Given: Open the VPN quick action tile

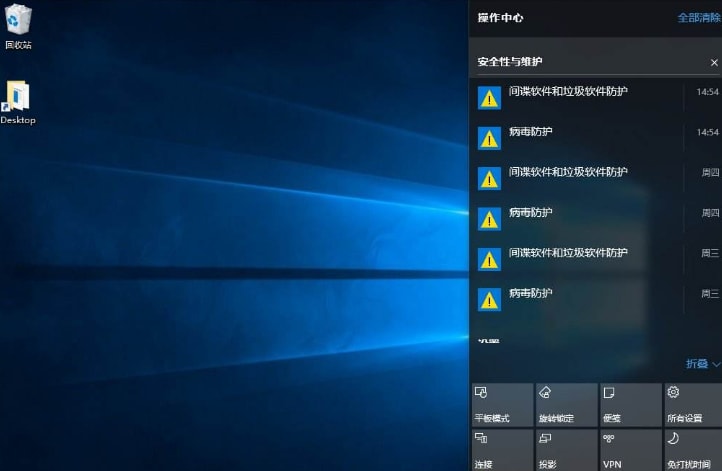Looking at the screenshot, I should [631, 450].
